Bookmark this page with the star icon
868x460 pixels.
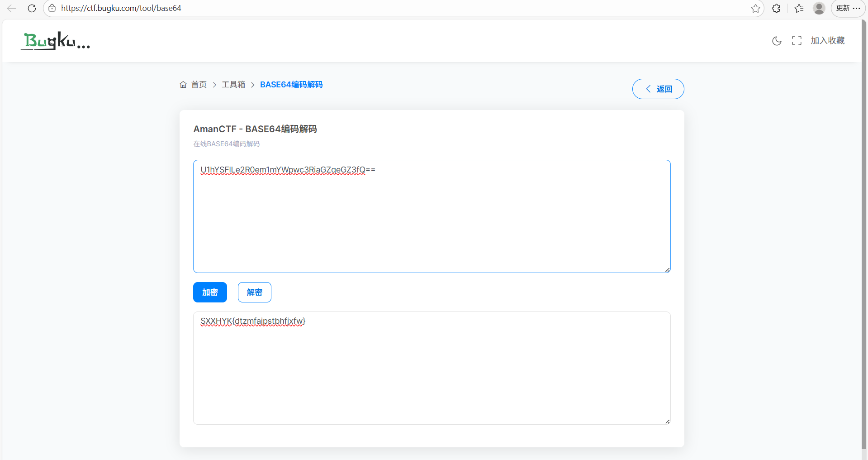pos(755,8)
